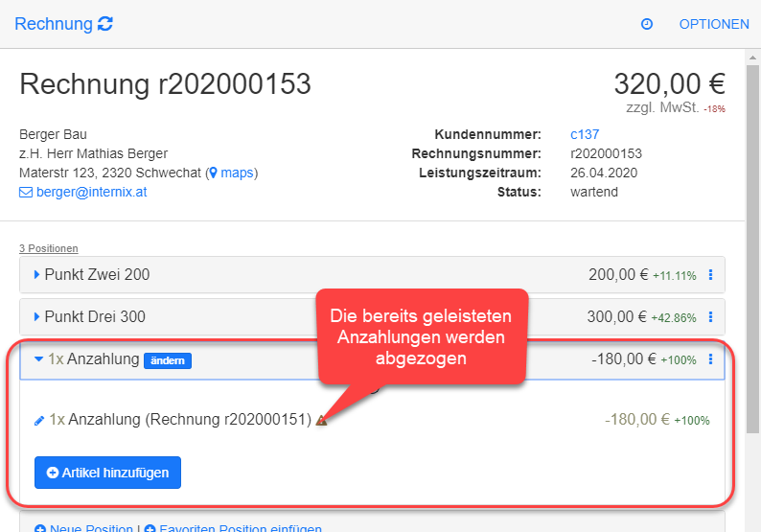Collapse the 1x Anzahlung position
Viewport: 761px width, 532px height.
pos(39,359)
